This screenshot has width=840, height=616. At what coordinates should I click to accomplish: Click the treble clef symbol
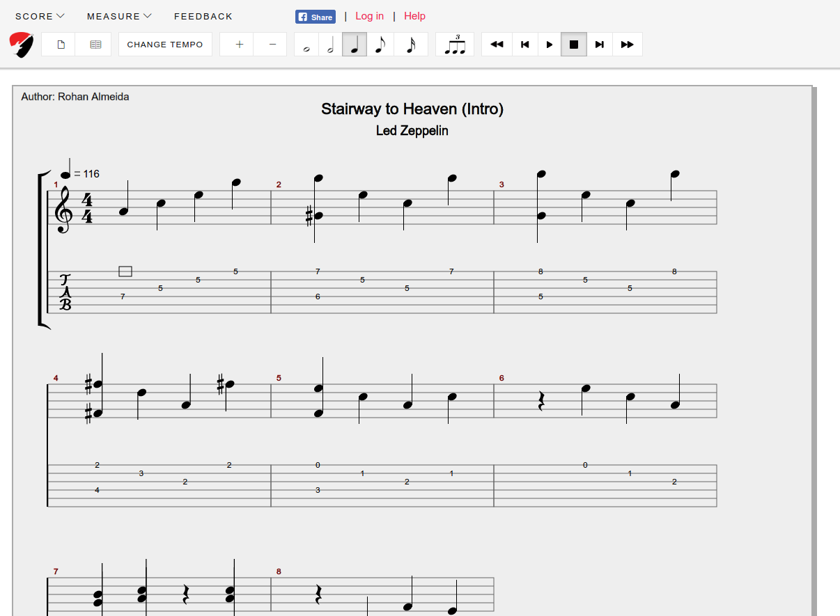[x=63, y=210]
